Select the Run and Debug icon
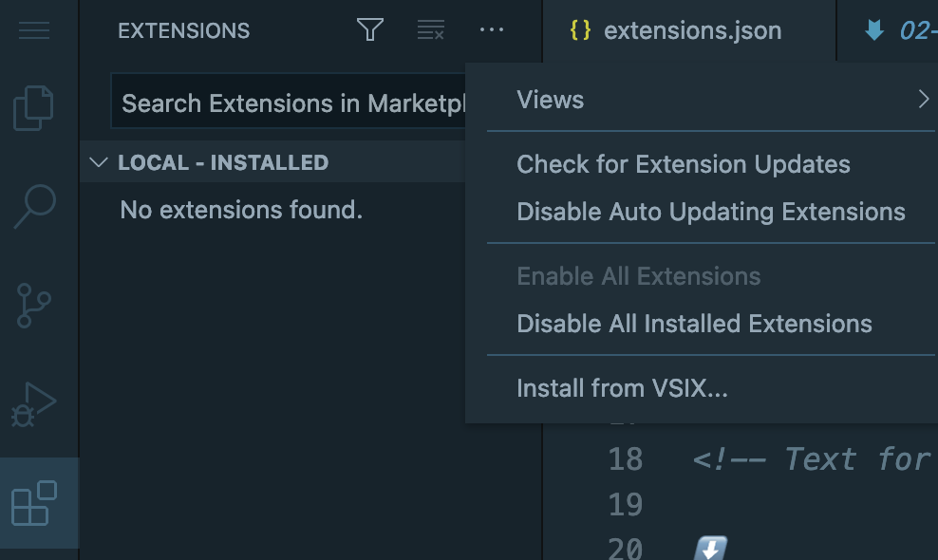The width and height of the screenshot is (938, 560). (34, 403)
